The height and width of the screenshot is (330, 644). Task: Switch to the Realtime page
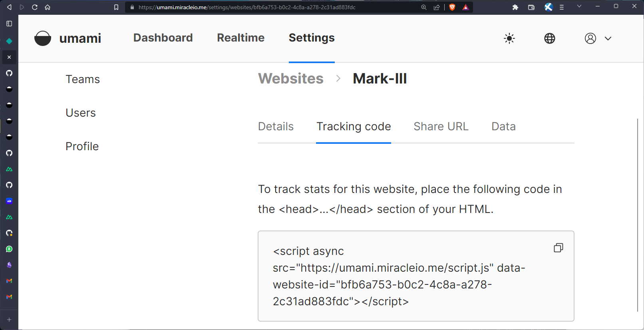241,38
